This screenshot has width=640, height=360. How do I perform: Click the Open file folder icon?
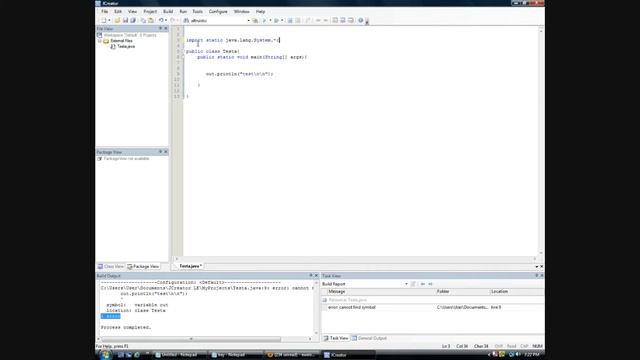click(x=117, y=20)
